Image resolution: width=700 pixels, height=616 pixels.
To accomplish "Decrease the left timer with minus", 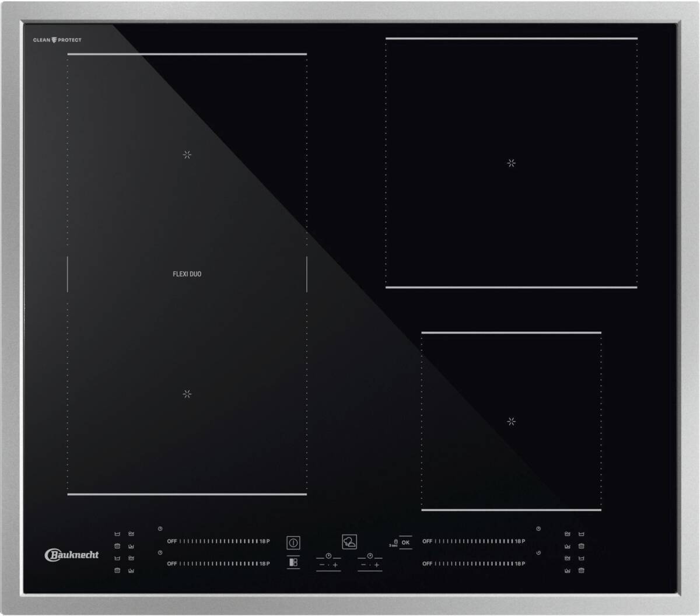I will (x=322, y=565).
